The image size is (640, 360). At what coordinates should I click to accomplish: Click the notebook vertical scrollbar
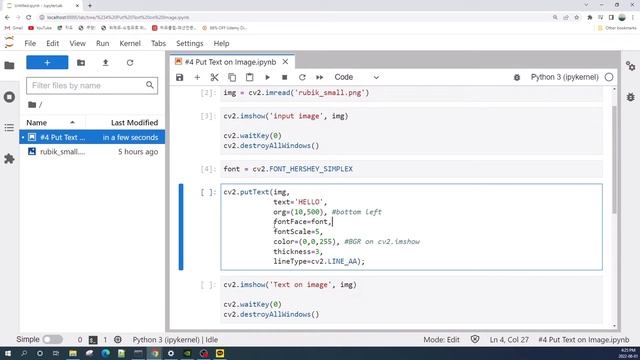(x=614, y=159)
